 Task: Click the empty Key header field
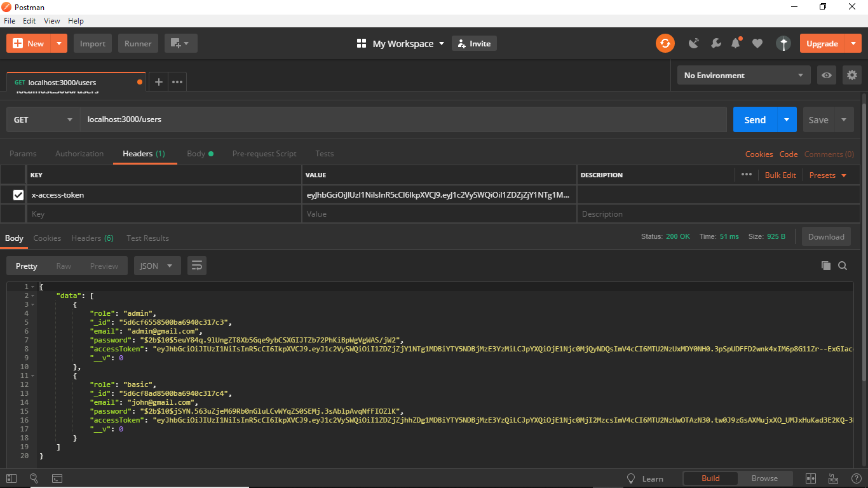(x=164, y=214)
